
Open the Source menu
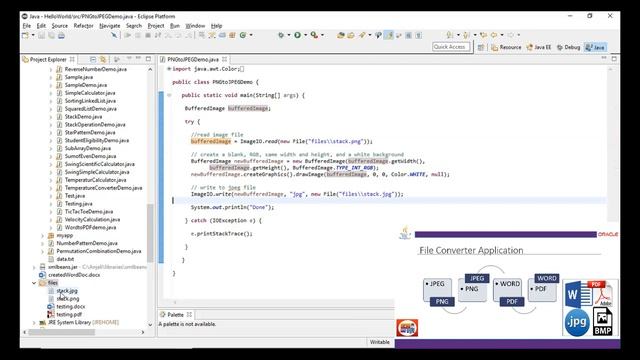(x=60, y=26)
